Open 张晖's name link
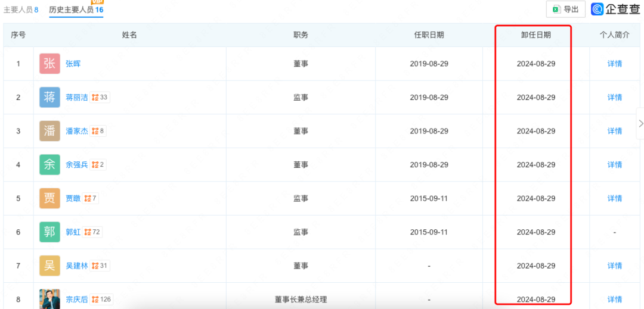The width and height of the screenshot is (644, 309). (x=73, y=64)
